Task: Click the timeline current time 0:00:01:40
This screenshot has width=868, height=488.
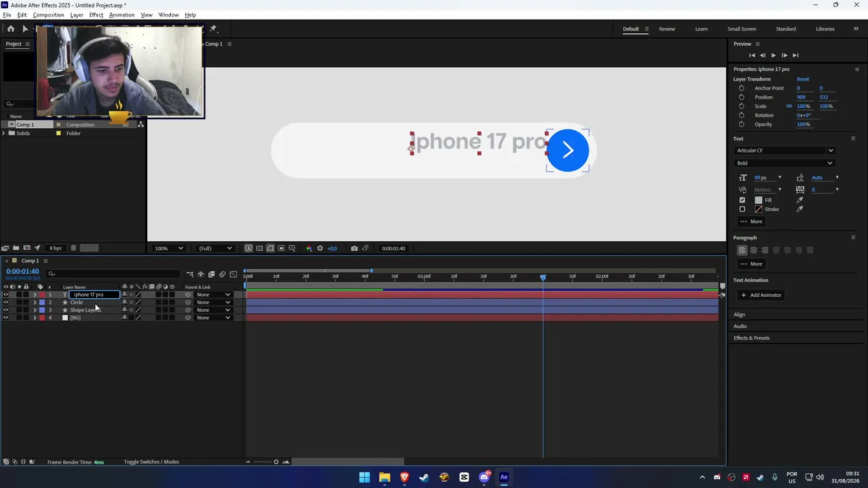Action: coord(22,272)
